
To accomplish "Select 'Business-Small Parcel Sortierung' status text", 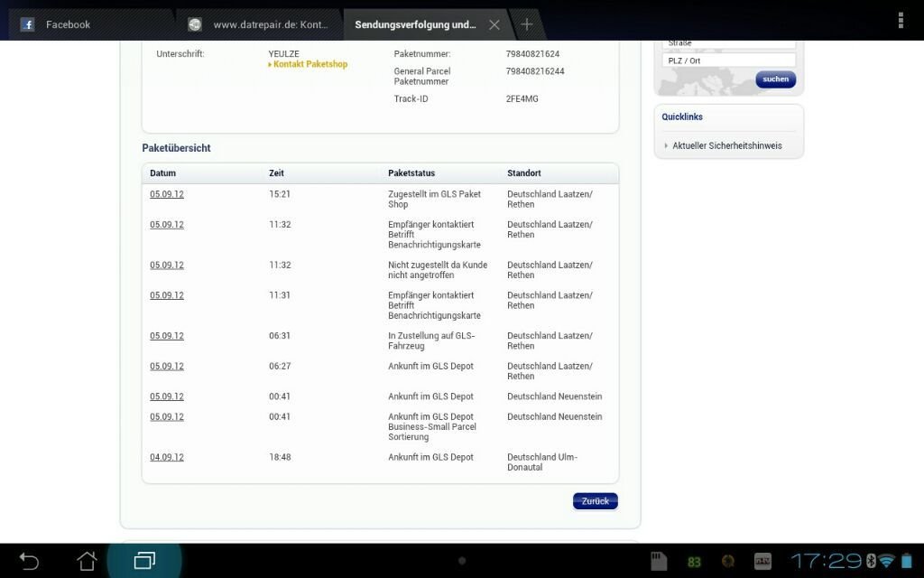I will (x=432, y=432).
